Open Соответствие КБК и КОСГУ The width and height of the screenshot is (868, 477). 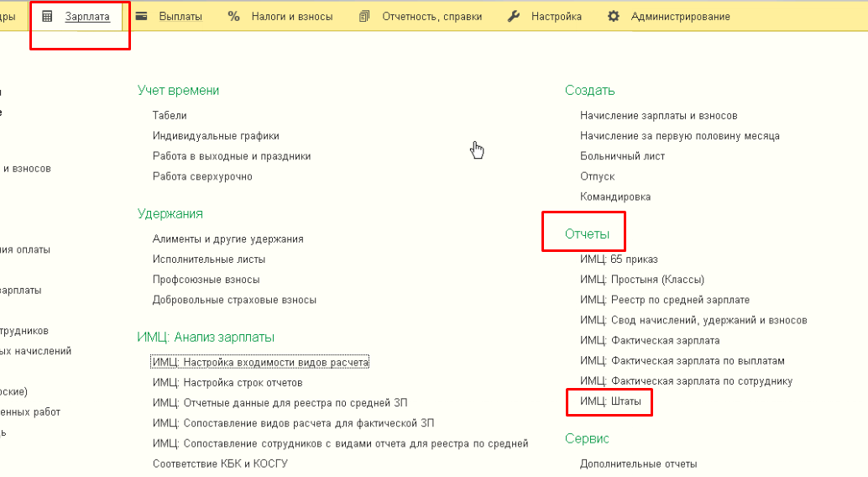click(220, 464)
